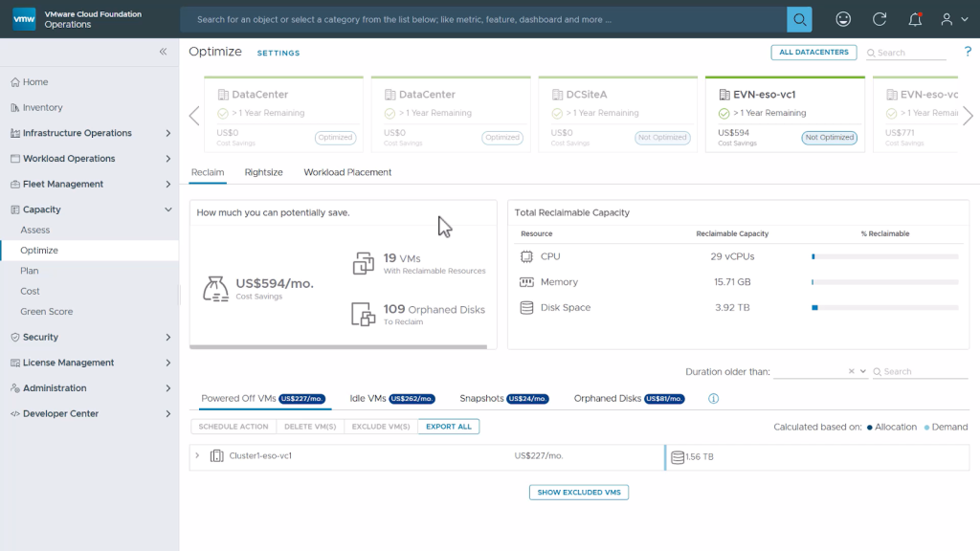Open the user account menu
Image resolution: width=980 pixels, height=551 pixels.
point(953,19)
